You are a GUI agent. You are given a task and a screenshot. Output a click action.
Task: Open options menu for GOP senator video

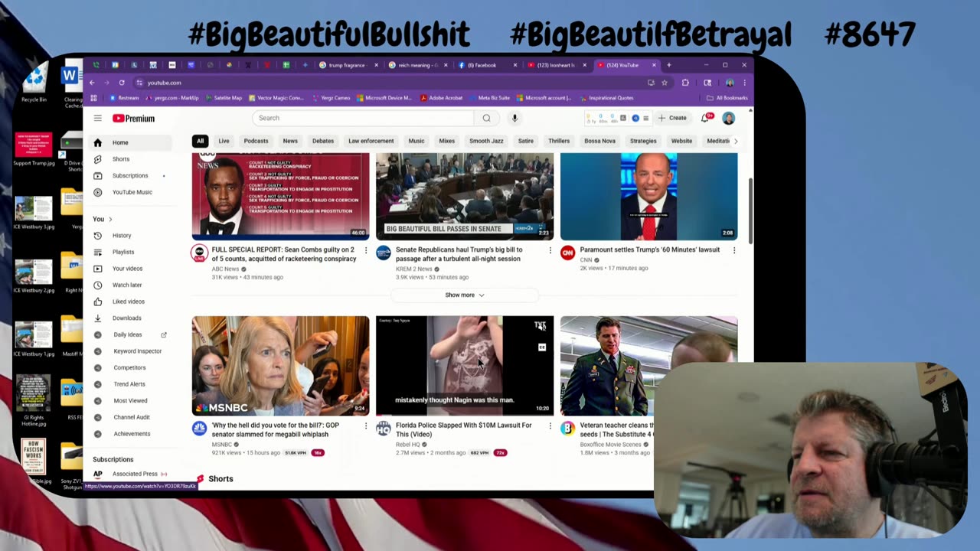tap(366, 425)
